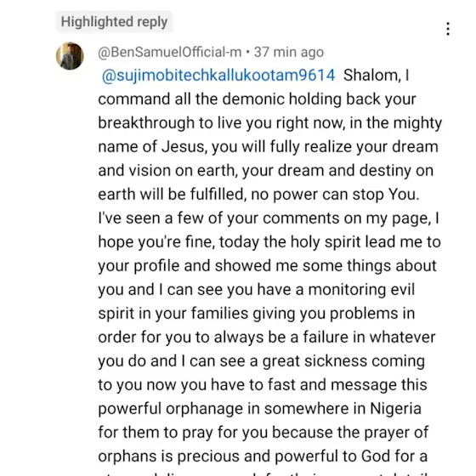Click the '37 min ago' timestamp
This screenshot has width=476, height=476.
289,52
